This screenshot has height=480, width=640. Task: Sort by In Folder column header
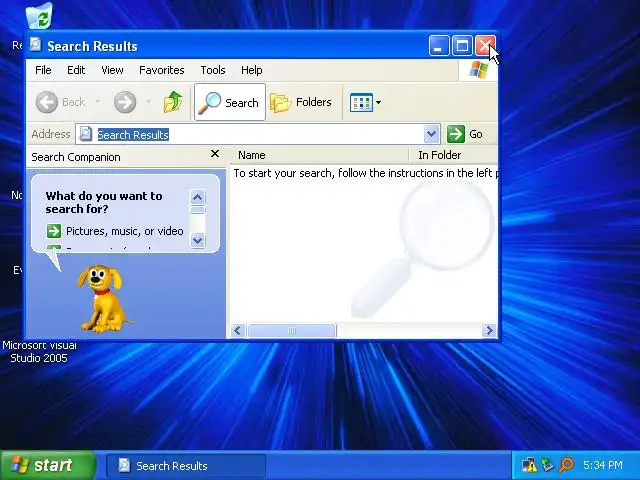click(453, 155)
